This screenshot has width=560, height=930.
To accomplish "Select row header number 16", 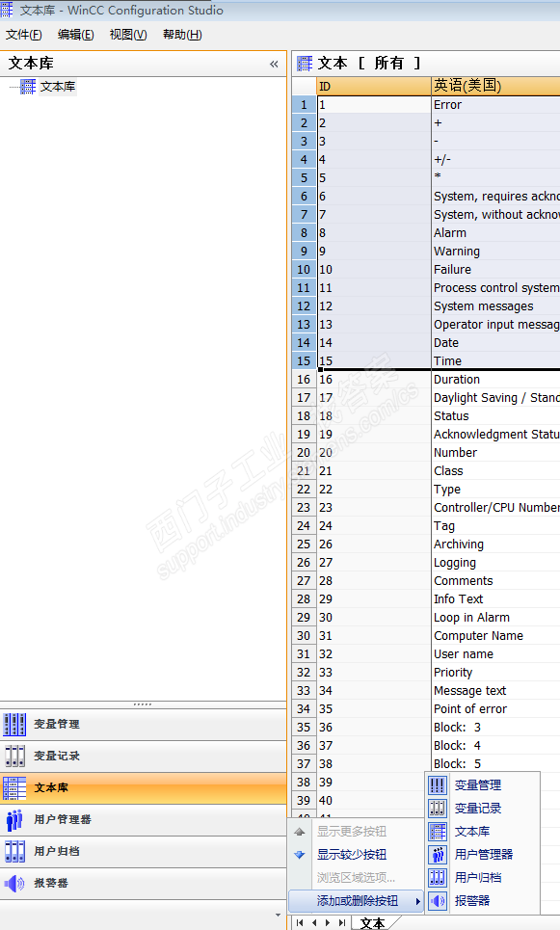I will tap(304, 380).
